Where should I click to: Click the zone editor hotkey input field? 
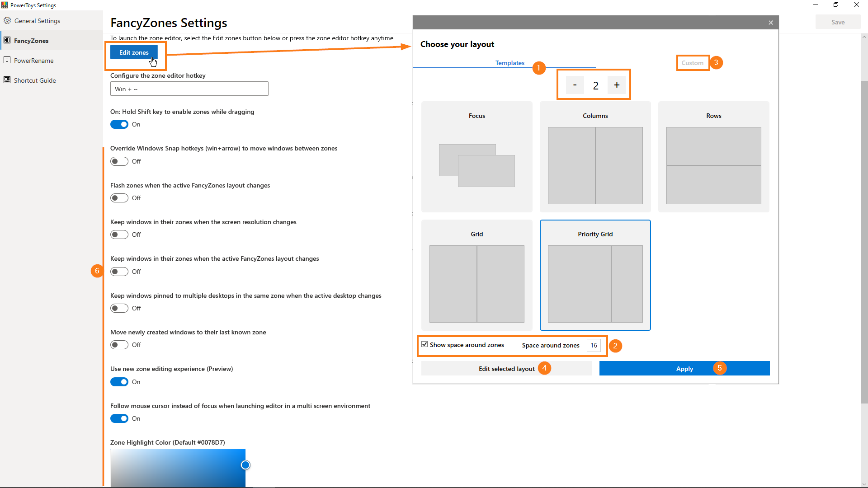click(189, 89)
